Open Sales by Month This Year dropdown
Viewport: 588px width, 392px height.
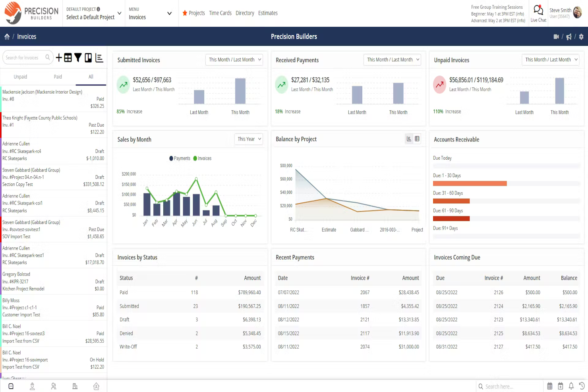[x=248, y=139]
